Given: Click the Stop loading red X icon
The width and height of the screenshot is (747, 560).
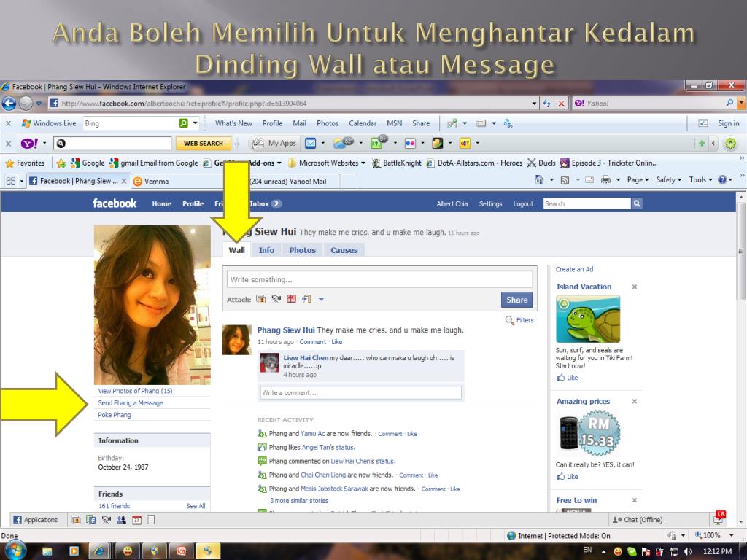Looking at the screenshot, I should coord(562,104).
